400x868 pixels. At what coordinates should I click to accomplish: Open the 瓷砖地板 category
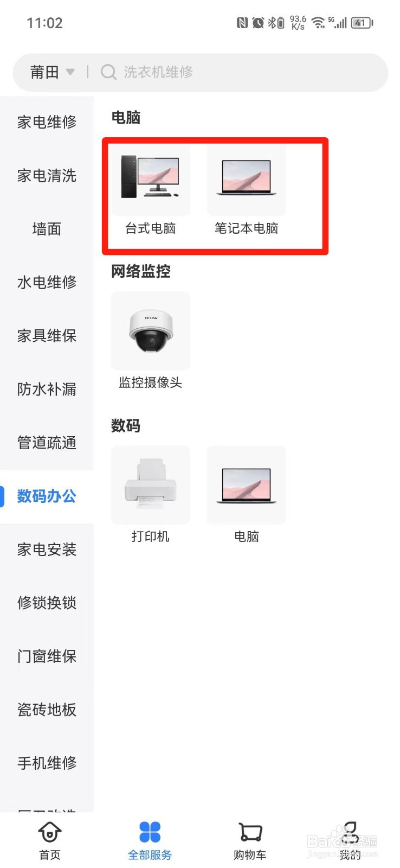coord(47,710)
